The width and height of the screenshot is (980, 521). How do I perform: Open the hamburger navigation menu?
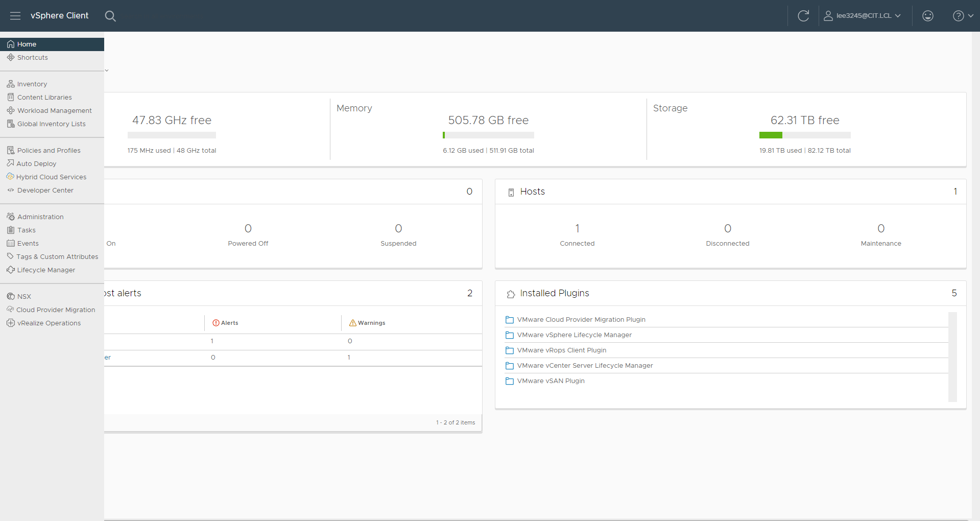(15, 16)
